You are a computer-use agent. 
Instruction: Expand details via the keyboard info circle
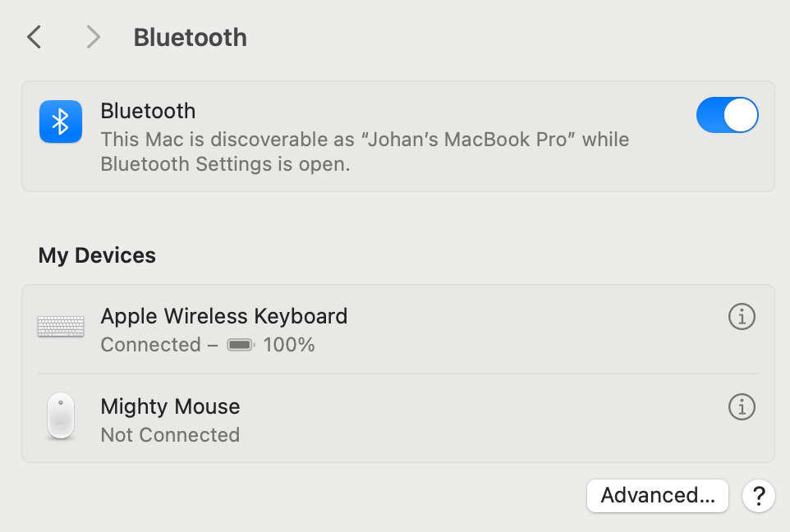click(x=742, y=316)
